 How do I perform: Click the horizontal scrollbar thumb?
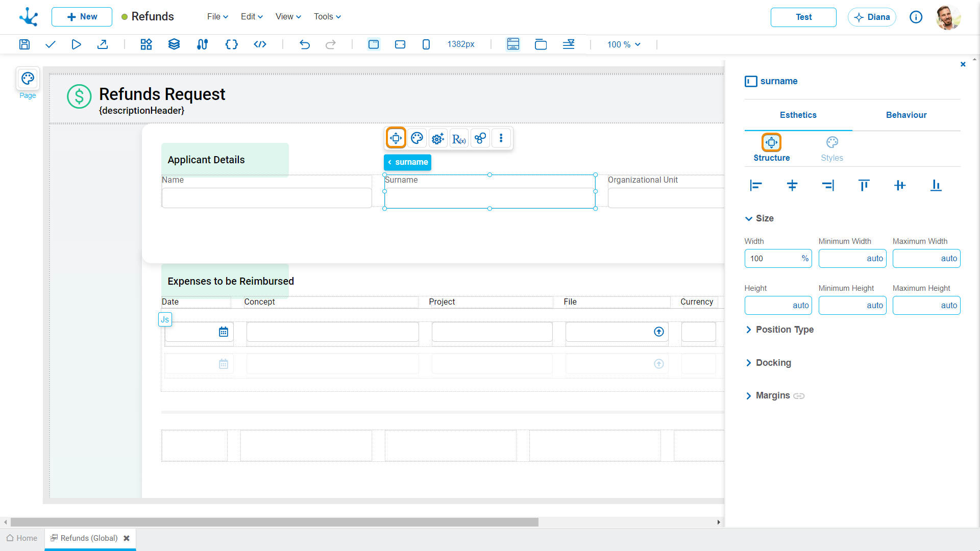[275, 522]
